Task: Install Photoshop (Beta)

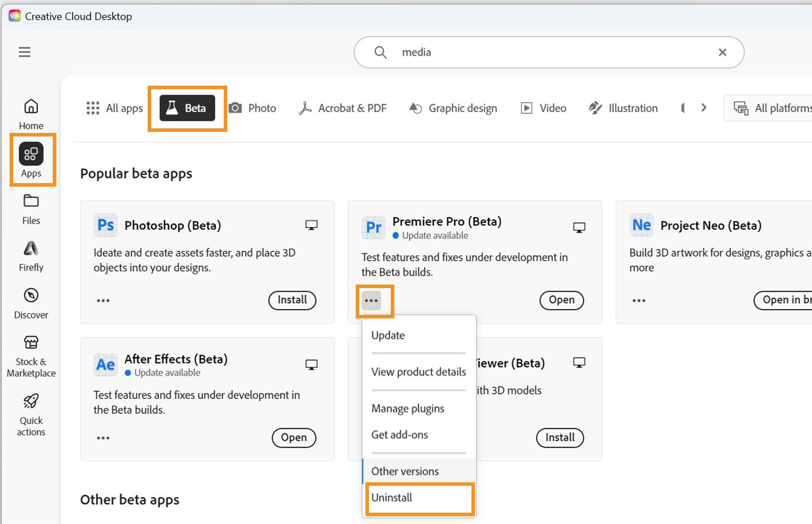Action: (292, 300)
